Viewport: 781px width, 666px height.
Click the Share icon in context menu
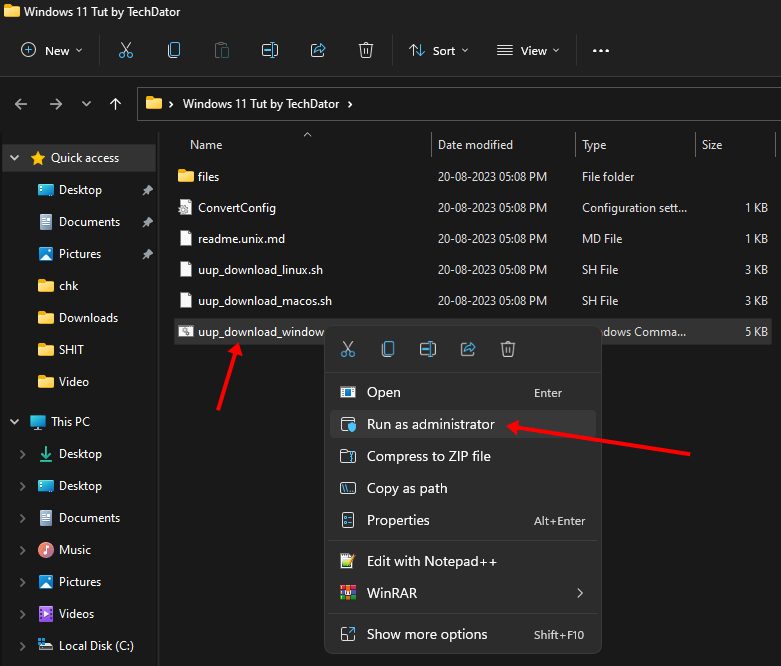tap(468, 349)
